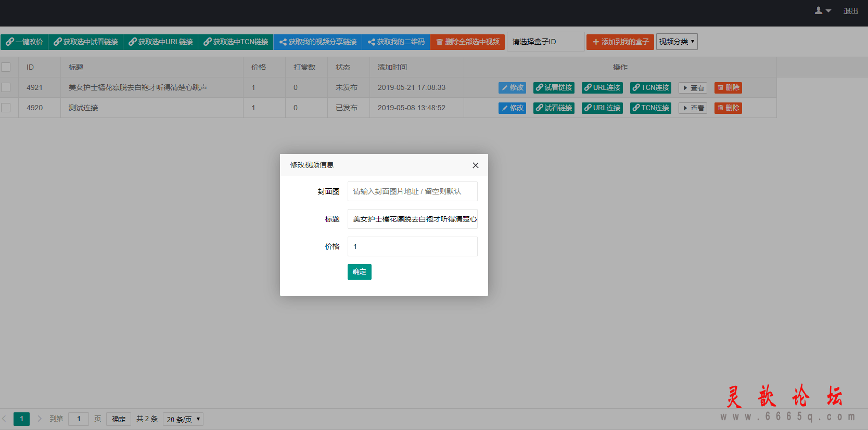
Task: Click page number 1 in pagination
Action: coord(21,419)
